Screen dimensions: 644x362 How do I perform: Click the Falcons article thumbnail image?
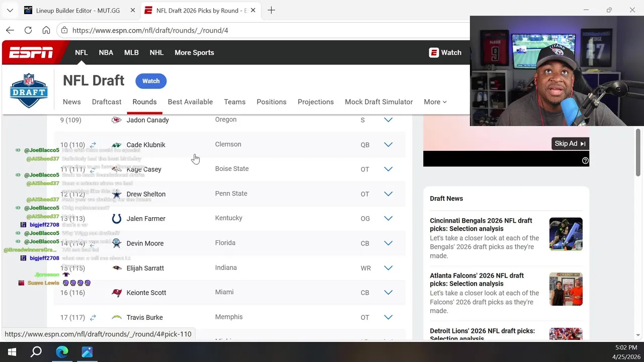click(x=566, y=289)
